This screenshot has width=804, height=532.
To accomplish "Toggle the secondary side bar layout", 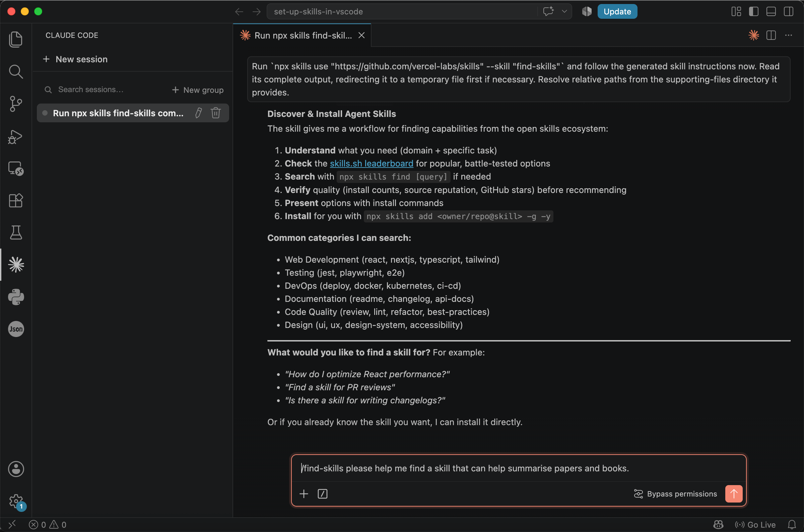I will tap(789, 11).
